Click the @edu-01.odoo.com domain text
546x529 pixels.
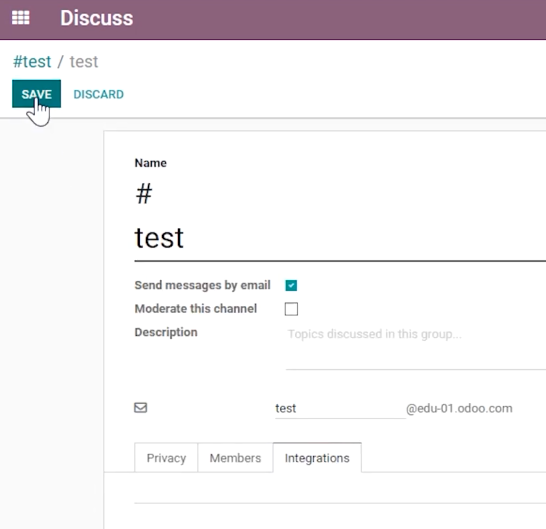459,408
